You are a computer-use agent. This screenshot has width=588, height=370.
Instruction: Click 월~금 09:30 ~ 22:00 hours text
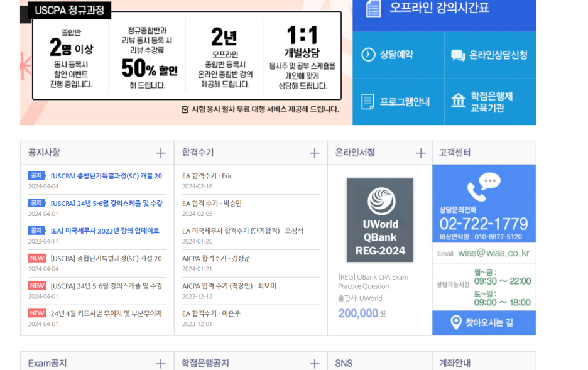pyautogui.click(x=502, y=277)
